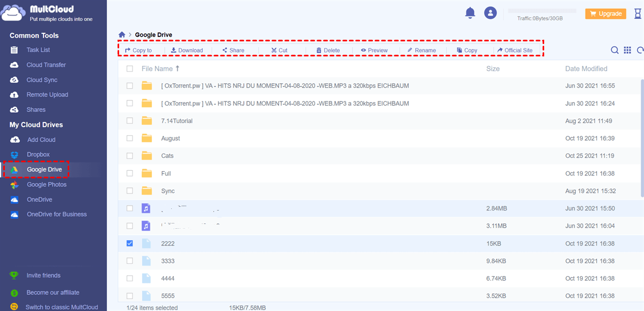The width and height of the screenshot is (644, 311).
Task: Open notifications bell icon
Action: pyautogui.click(x=470, y=13)
